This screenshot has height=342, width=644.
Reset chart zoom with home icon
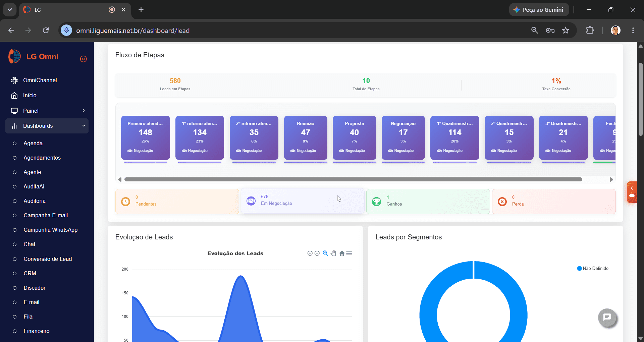tap(342, 253)
